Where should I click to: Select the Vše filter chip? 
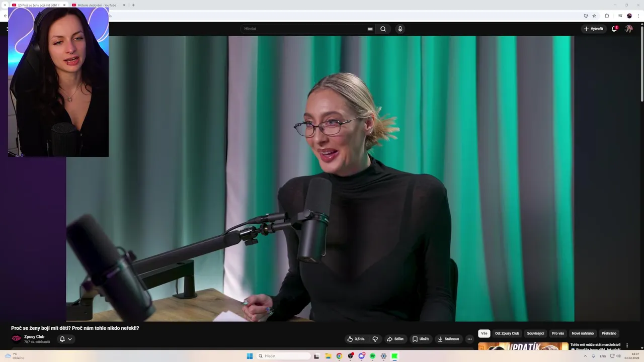(x=484, y=333)
